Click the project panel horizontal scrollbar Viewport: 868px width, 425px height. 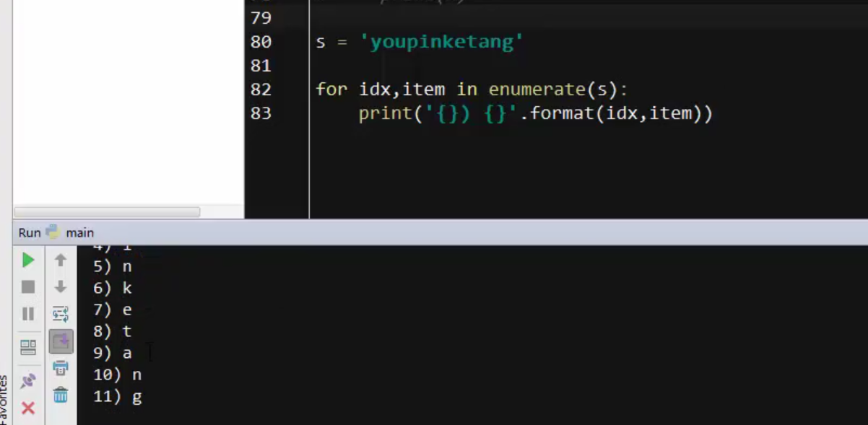click(107, 212)
